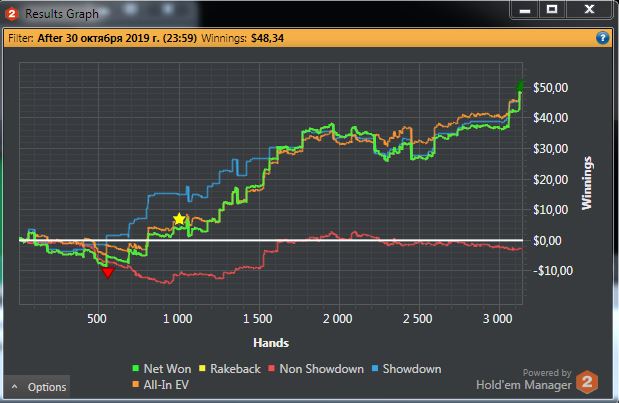Expand the Options panel
Viewport: 619px width, 403px height.
pyautogui.click(x=38, y=387)
